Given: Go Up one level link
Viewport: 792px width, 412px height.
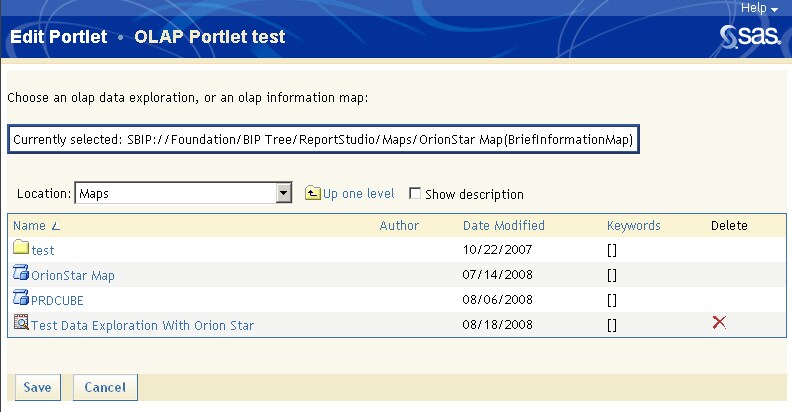Looking at the screenshot, I should (x=359, y=194).
